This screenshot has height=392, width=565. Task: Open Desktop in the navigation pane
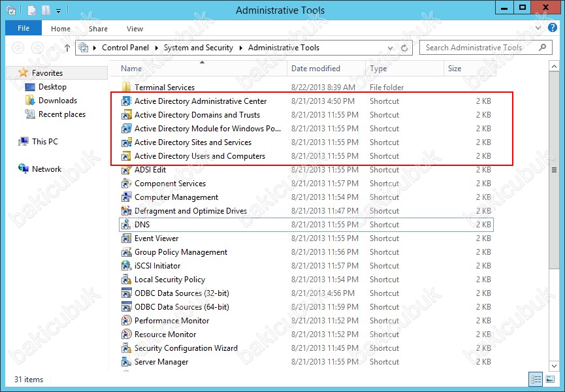coord(52,87)
